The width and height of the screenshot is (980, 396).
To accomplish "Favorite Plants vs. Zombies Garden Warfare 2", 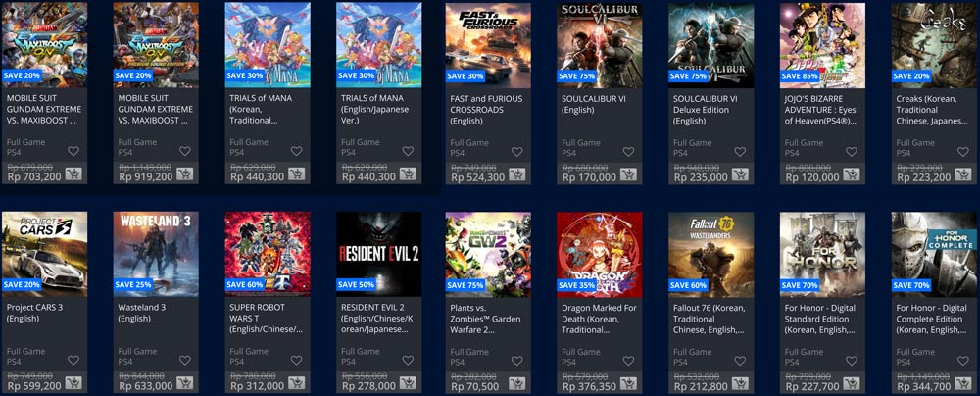I will coord(516,361).
